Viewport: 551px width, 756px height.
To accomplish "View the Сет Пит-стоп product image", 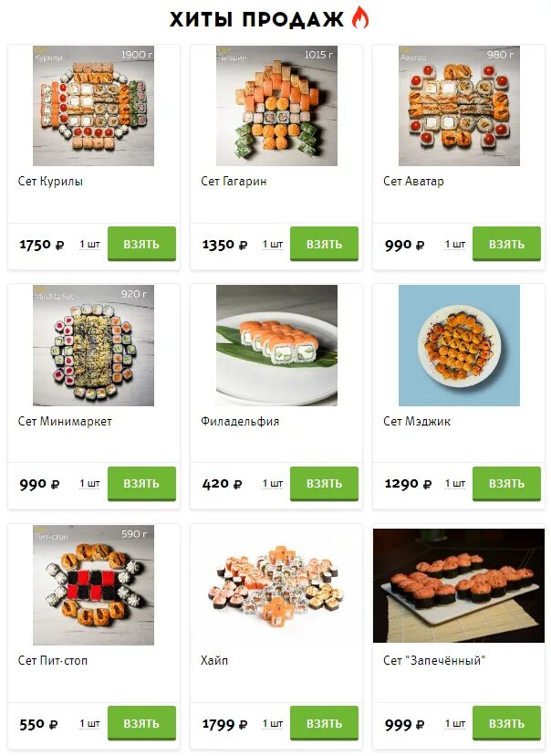I will 93,585.
